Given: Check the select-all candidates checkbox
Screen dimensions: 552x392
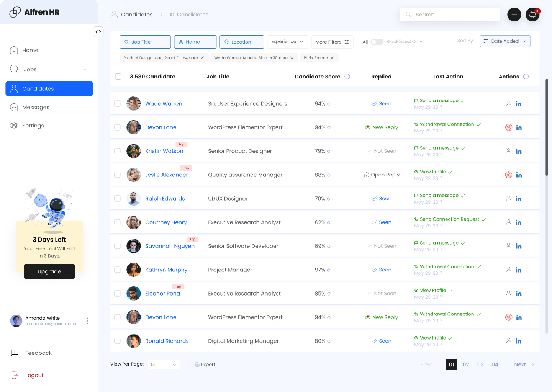Looking at the screenshot, I should [118, 77].
